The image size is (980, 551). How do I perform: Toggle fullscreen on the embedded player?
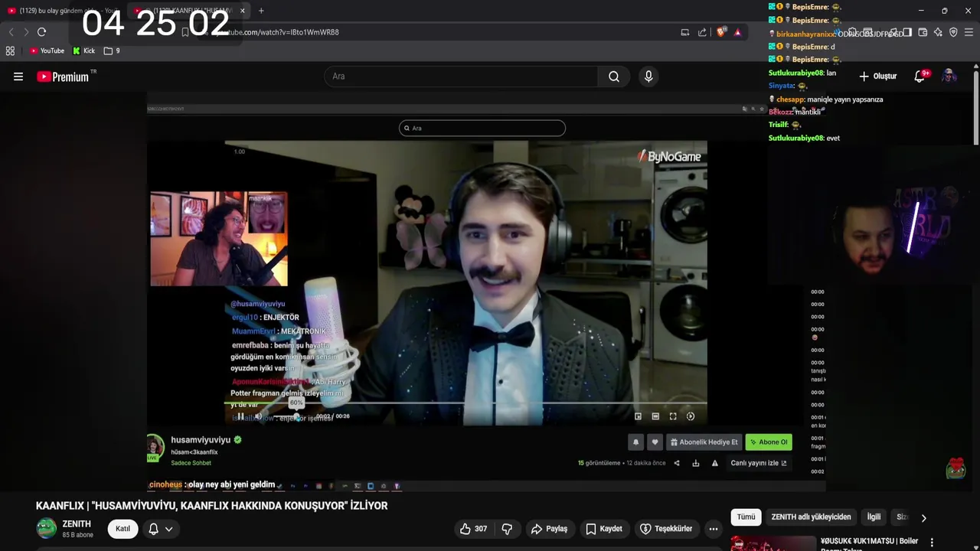(x=673, y=416)
